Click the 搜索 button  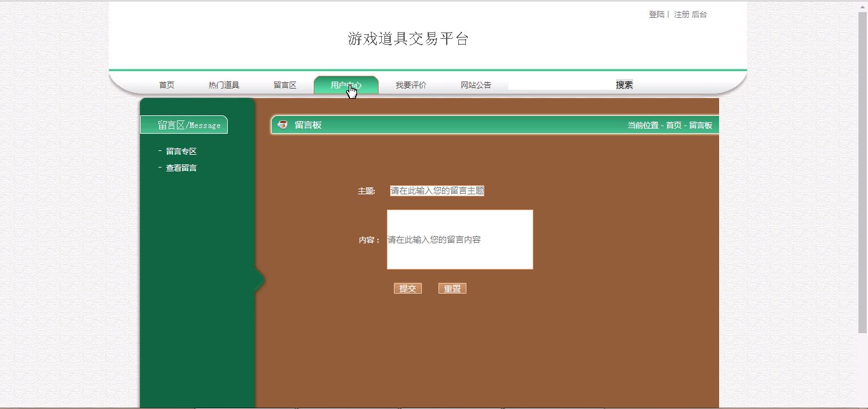coord(624,85)
